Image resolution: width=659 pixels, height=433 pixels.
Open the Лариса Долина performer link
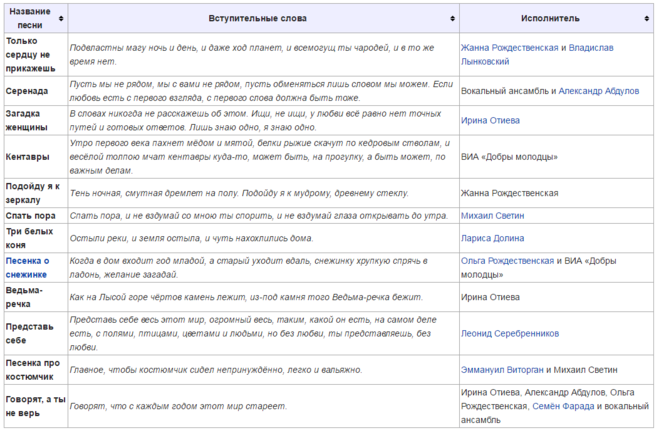(493, 238)
